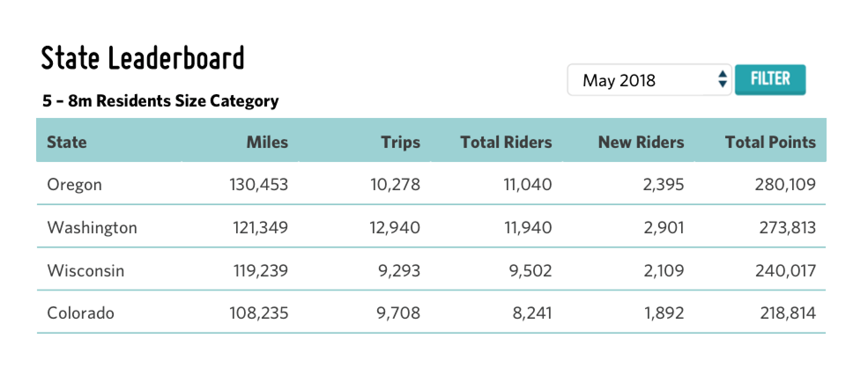Click Oregon's total points value 280,109
868x368 pixels.
coord(785,184)
